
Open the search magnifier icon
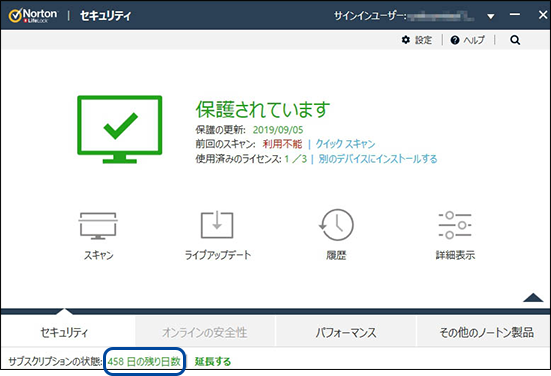tap(515, 40)
